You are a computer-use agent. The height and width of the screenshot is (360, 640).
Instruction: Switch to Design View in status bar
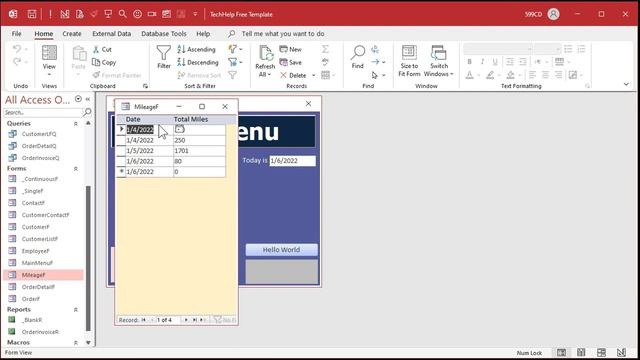pyautogui.click(x=621, y=353)
